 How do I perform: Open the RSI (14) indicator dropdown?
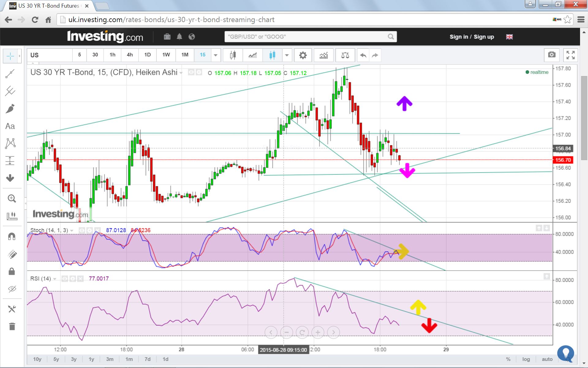tap(55, 279)
